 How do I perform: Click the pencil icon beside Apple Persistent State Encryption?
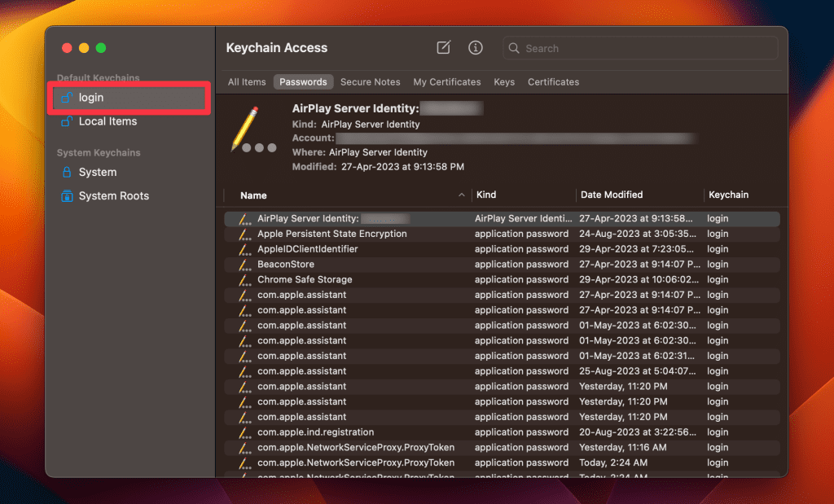click(x=244, y=234)
